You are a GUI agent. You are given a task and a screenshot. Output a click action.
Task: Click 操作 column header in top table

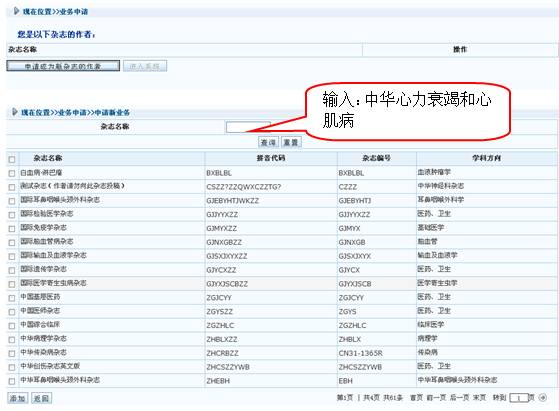point(460,50)
